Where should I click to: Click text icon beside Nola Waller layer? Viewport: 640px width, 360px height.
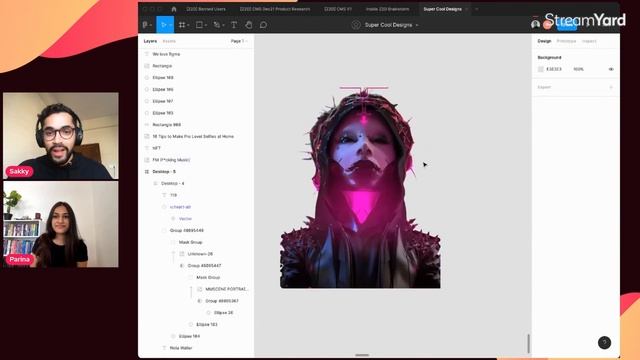tap(164, 348)
